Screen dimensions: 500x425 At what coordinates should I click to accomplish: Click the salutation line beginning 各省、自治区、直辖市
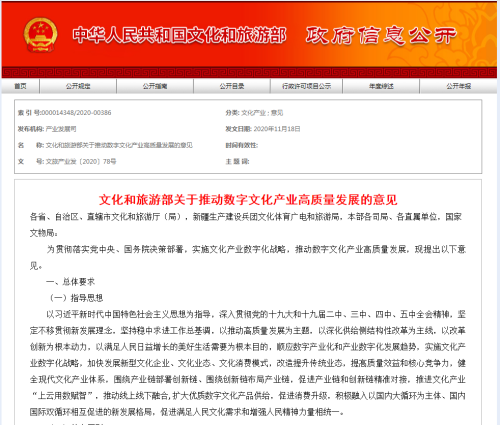246,225
